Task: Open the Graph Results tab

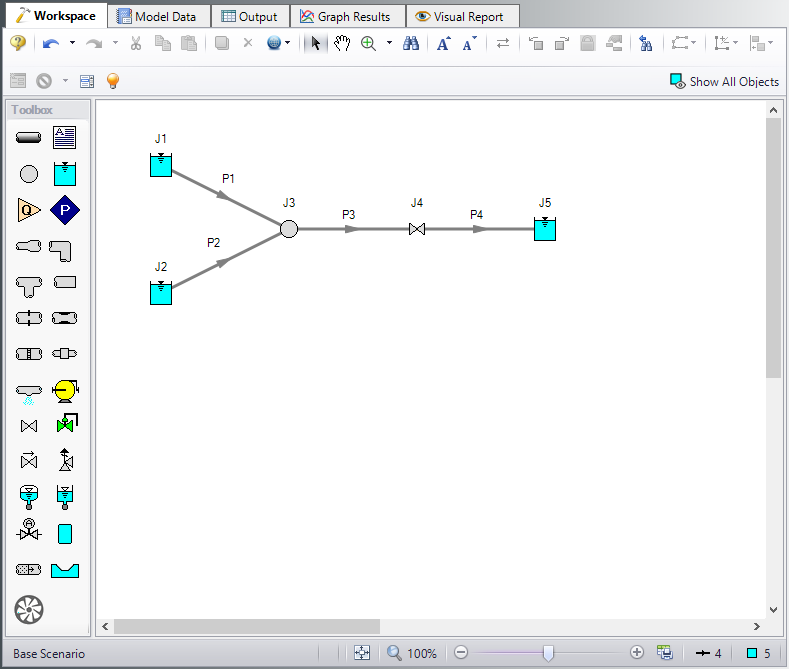Action: pos(346,16)
